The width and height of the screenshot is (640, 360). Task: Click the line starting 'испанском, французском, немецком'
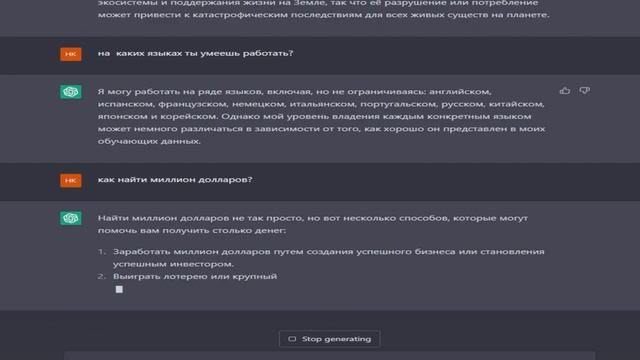click(321, 104)
